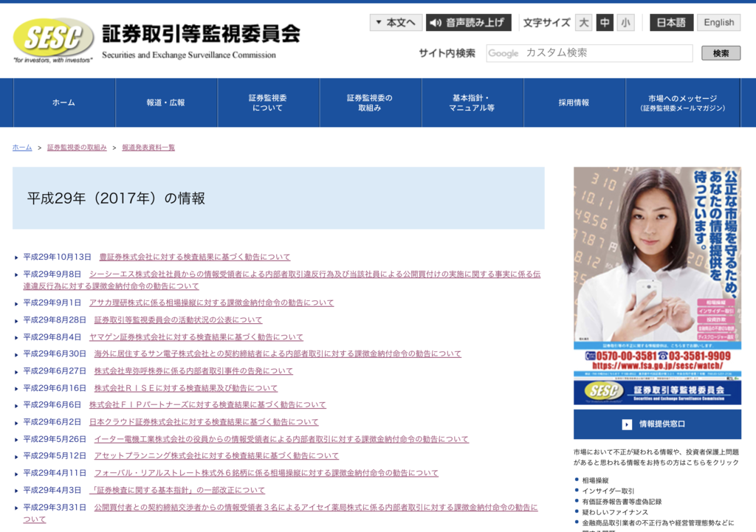Click the SESC banner below the poster
Image resolution: width=756 pixels, height=532 pixels.
(657, 393)
